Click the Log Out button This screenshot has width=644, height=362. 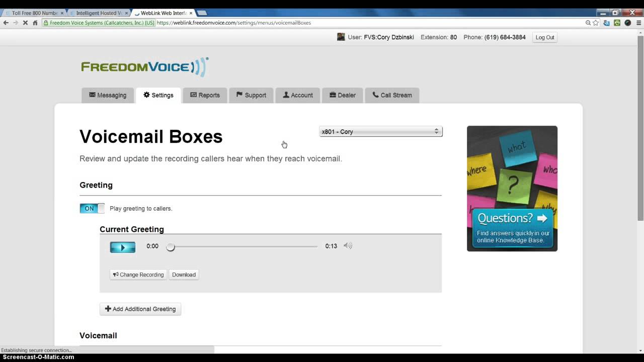coord(544,37)
